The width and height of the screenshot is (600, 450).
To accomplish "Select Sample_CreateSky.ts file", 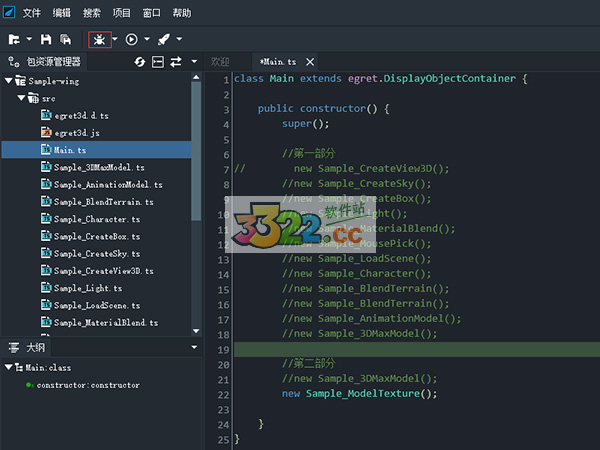I will [x=97, y=254].
